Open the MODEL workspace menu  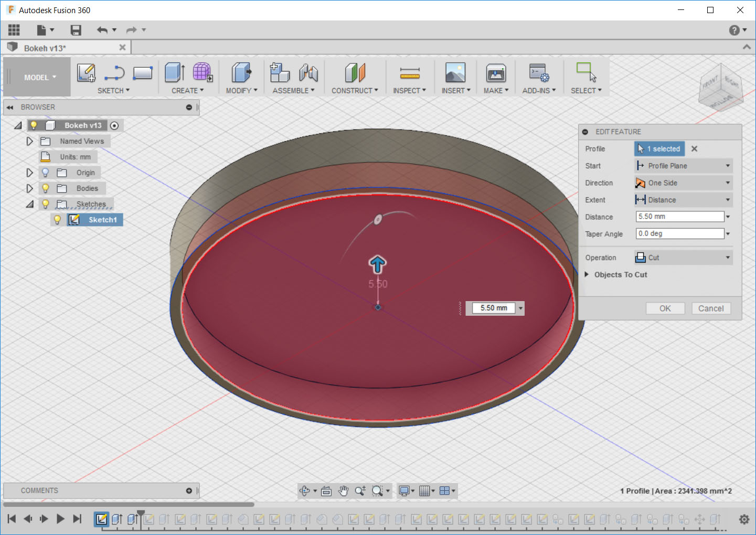(x=39, y=78)
